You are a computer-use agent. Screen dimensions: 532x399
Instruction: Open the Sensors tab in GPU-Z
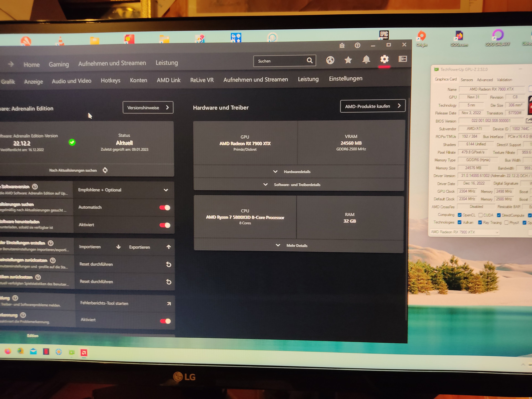tap(467, 80)
